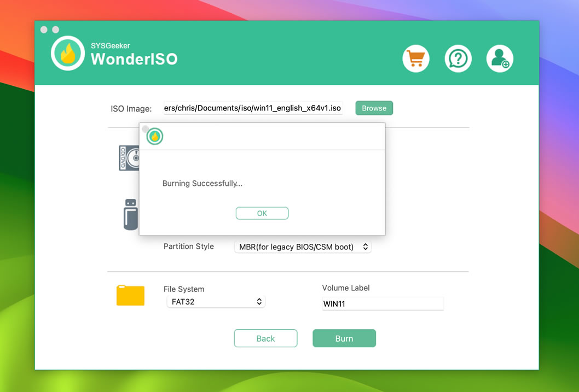
Task: Open the Partition Style dropdown
Action: tap(303, 247)
